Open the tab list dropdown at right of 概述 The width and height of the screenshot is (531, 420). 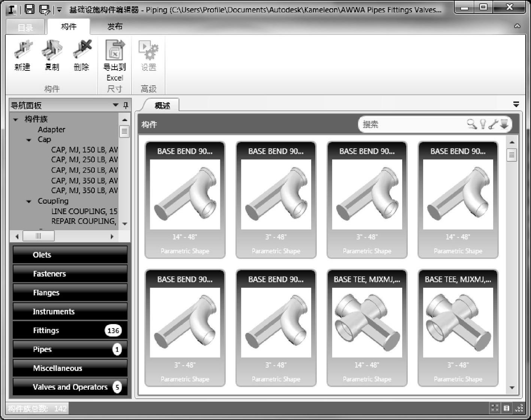coord(516,104)
